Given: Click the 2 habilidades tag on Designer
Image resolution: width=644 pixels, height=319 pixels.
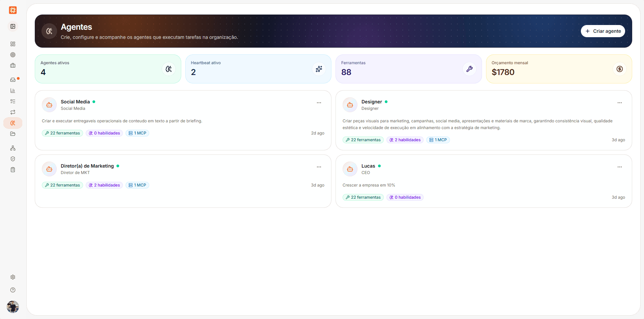Looking at the screenshot, I should (x=405, y=140).
